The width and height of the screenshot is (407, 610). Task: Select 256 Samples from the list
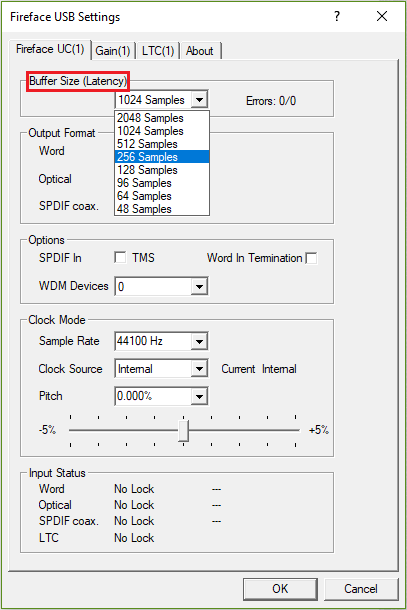point(162,157)
